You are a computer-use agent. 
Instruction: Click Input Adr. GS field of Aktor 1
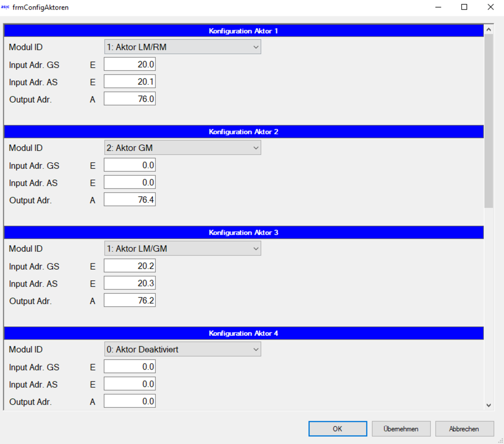click(130, 65)
